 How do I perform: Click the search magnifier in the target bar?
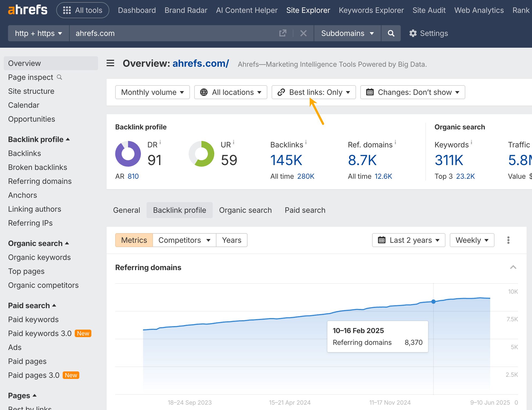coord(391,33)
